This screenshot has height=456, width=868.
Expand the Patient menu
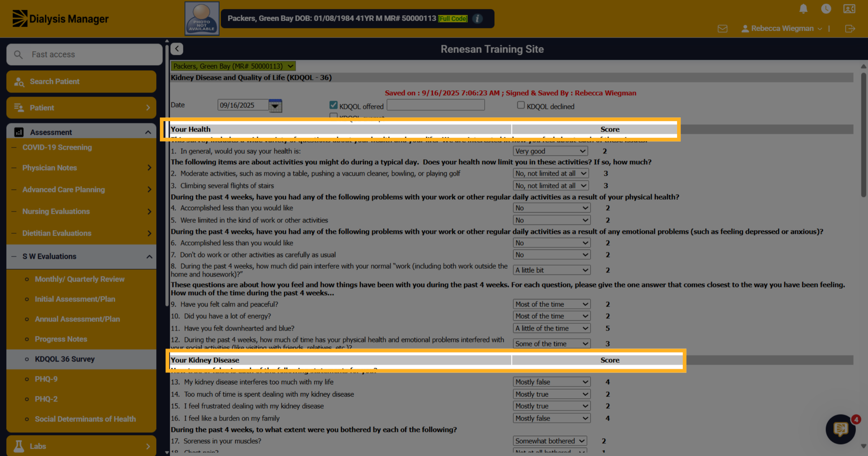coord(81,108)
